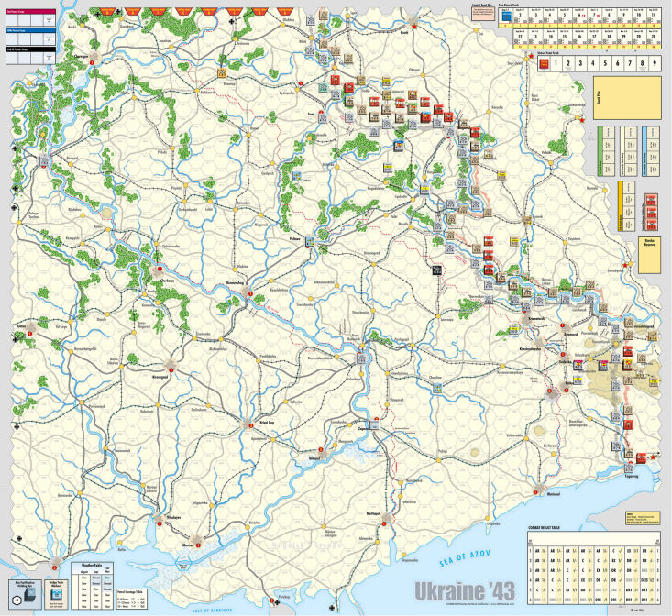The image size is (672, 616).
Task: Click the red-header Panzer Corps holding box
Action: pyautogui.click(x=31, y=18)
